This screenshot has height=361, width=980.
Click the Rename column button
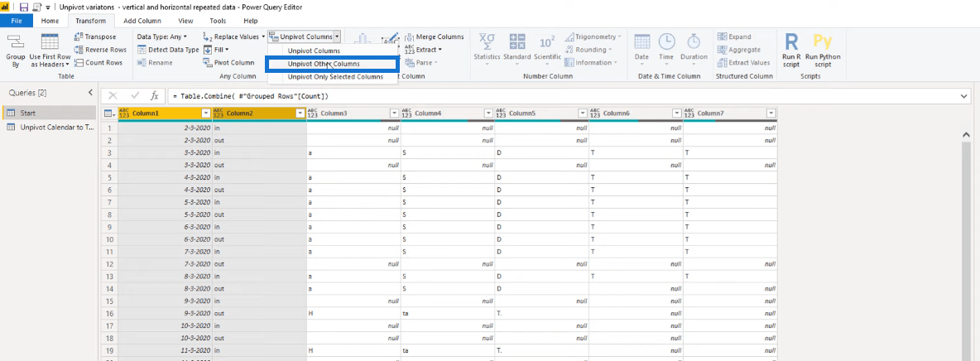pos(155,63)
